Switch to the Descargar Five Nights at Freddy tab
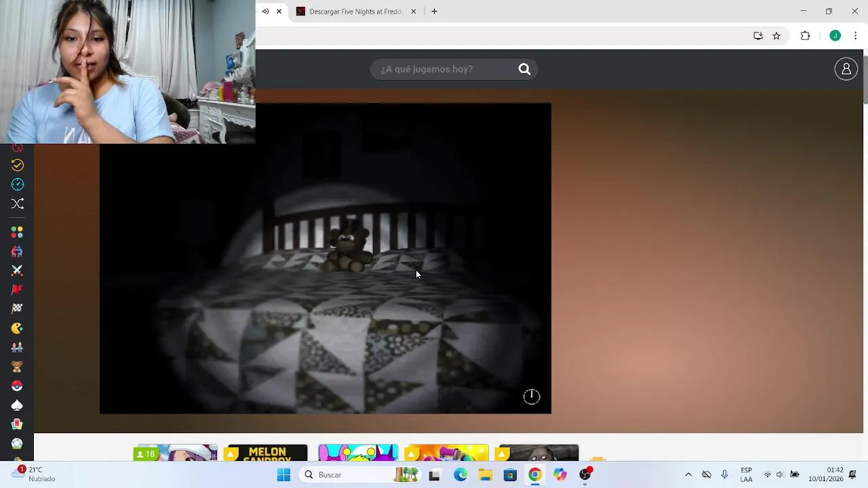 click(357, 12)
